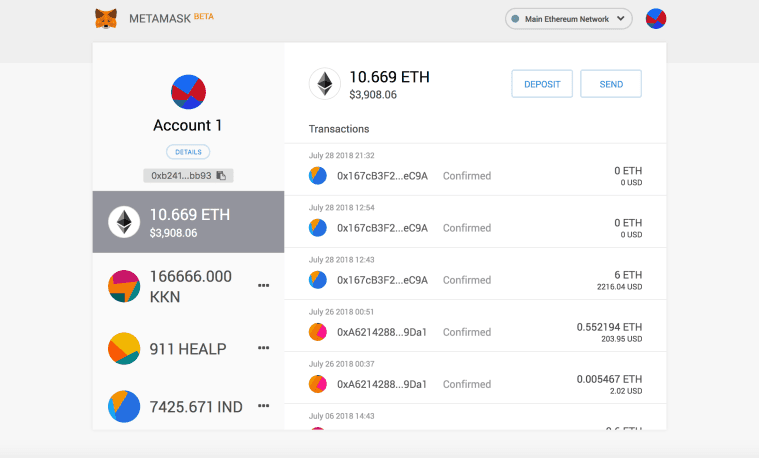This screenshot has width=759, height=458.
Task: Click the 203.95 USD amount
Action: (622, 339)
